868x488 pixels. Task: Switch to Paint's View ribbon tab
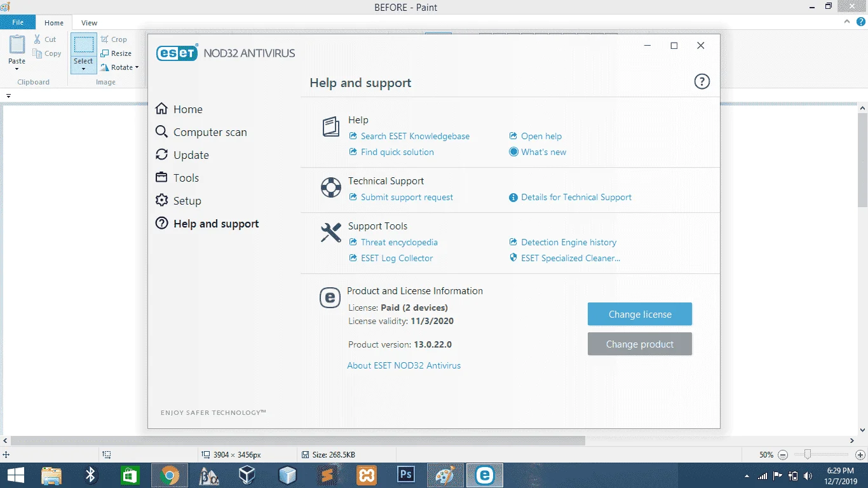[x=90, y=22]
